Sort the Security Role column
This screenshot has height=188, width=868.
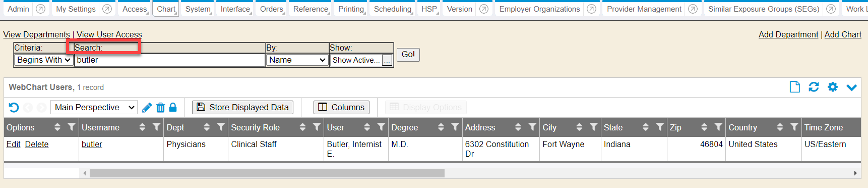point(302,127)
